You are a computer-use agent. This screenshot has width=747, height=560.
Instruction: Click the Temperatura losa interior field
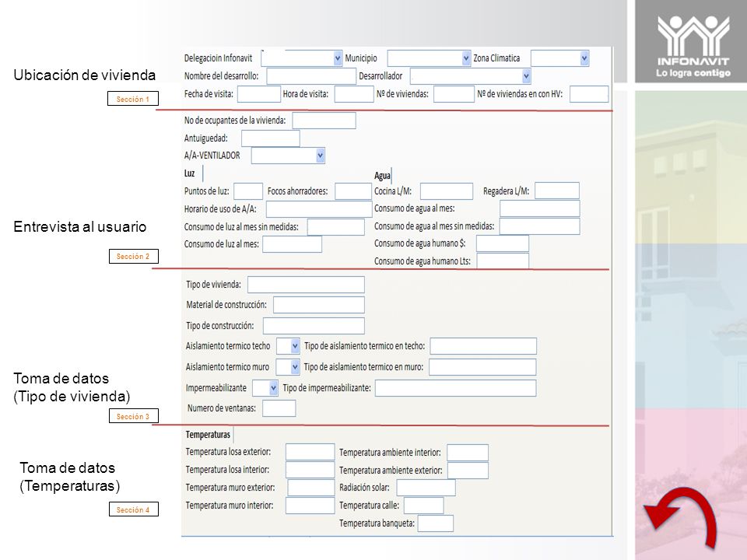click(x=310, y=470)
